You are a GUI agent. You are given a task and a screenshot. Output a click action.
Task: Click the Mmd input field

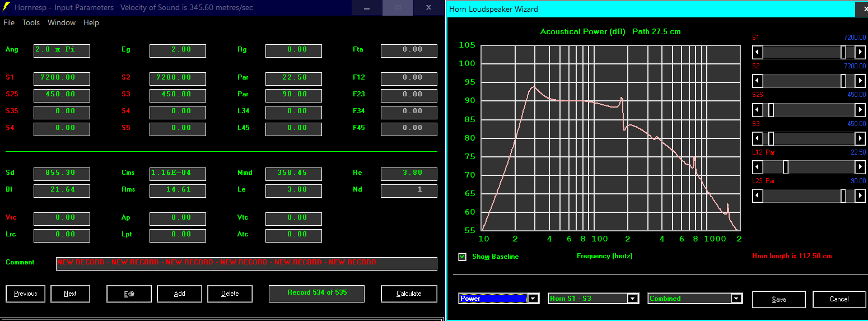[x=293, y=174]
